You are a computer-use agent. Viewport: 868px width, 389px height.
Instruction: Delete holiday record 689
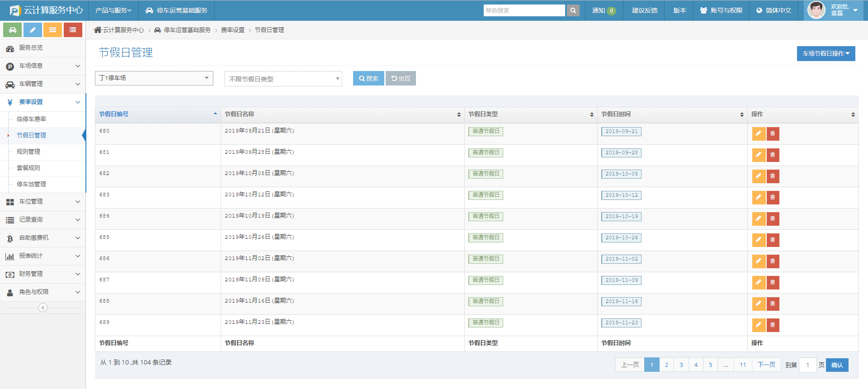tap(773, 325)
